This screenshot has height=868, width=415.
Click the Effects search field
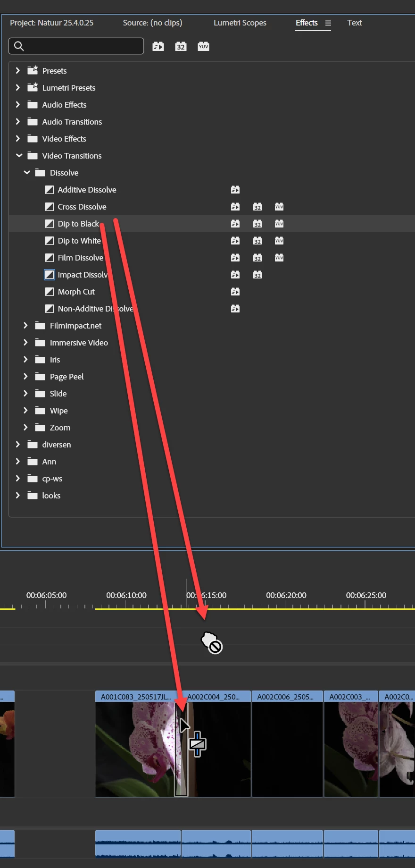[76, 46]
